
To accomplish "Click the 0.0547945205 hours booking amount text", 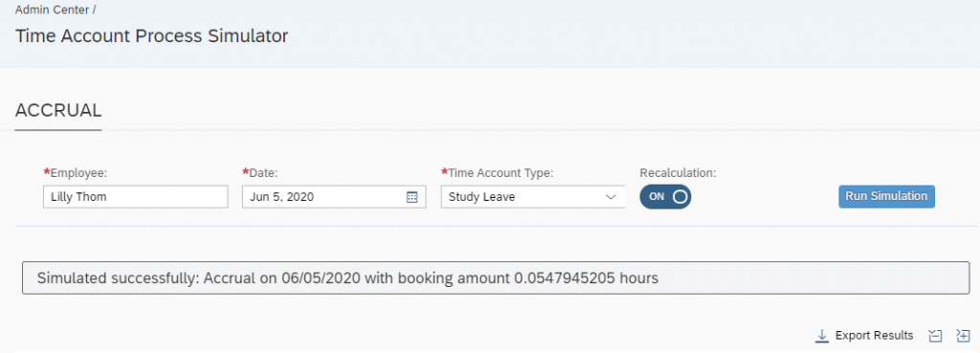I will [587, 278].
